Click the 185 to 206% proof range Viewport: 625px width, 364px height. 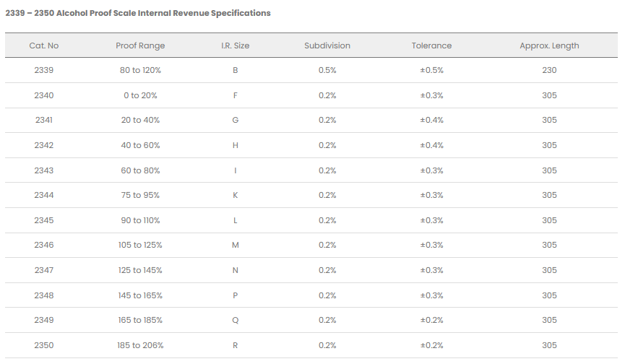click(x=140, y=345)
